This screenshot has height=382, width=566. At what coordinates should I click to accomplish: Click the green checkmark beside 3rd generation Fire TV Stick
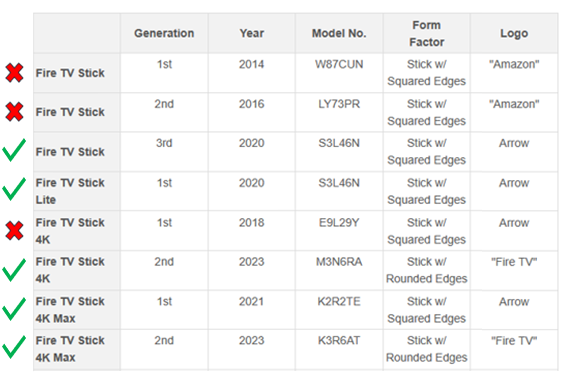[x=14, y=150]
